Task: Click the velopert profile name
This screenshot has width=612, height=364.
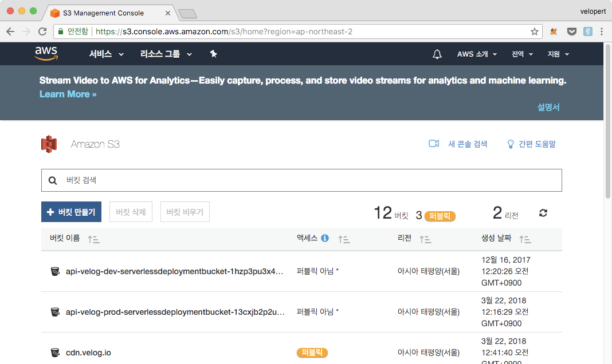Action: click(x=593, y=11)
